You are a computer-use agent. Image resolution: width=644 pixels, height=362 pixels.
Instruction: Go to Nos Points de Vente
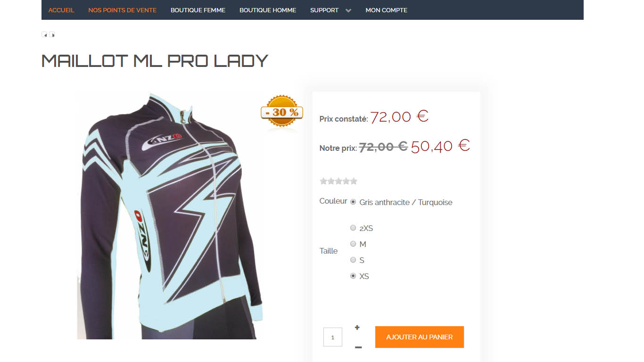click(123, 10)
